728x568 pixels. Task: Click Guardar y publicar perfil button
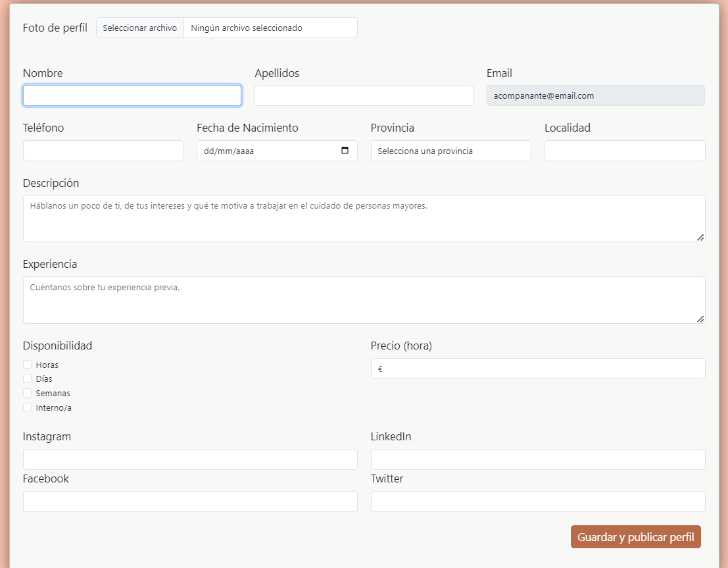[x=636, y=537]
